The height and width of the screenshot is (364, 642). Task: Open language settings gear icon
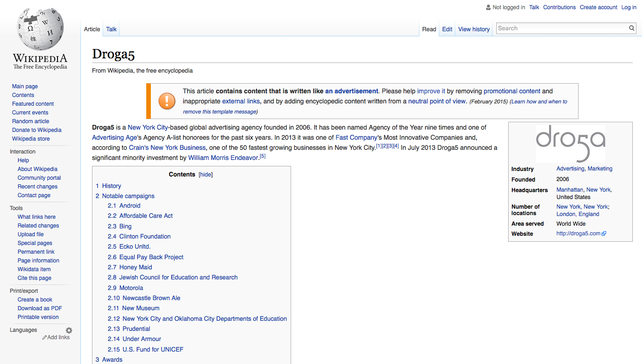(x=69, y=330)
